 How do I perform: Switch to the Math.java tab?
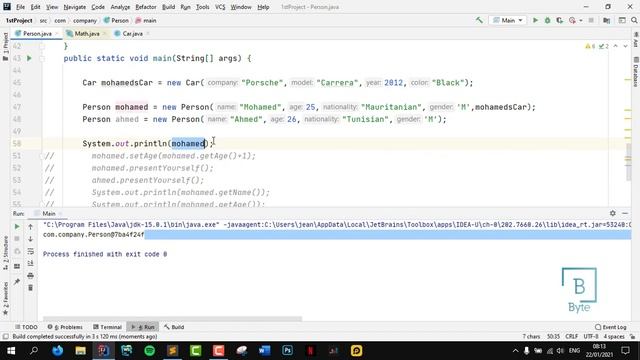[x=87, y=33]
